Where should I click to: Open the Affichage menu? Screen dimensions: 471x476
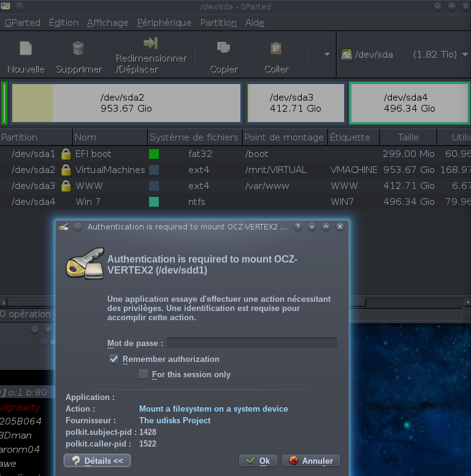coord(108,23)
